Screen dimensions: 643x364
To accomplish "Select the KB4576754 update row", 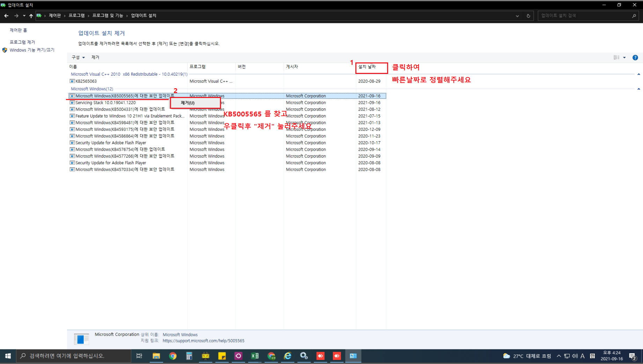I will coord(227,149).
